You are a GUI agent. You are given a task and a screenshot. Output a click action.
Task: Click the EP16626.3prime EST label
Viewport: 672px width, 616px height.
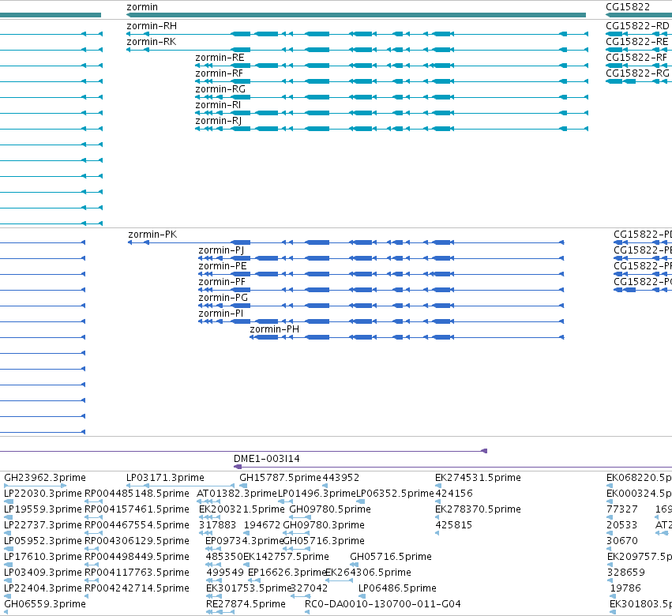tap(287, 573)
